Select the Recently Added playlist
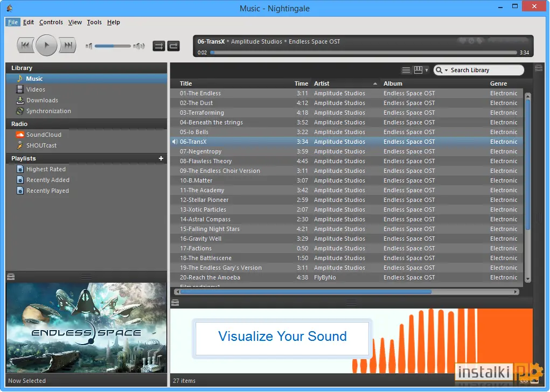Viewport: 550px width, 392px height. pos(48,180)
